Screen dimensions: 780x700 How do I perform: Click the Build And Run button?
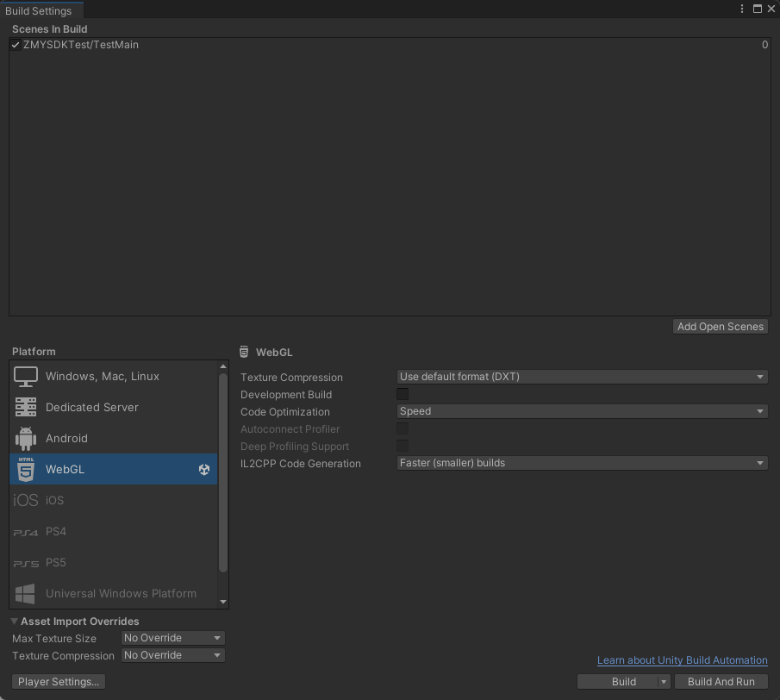[721, 682]
